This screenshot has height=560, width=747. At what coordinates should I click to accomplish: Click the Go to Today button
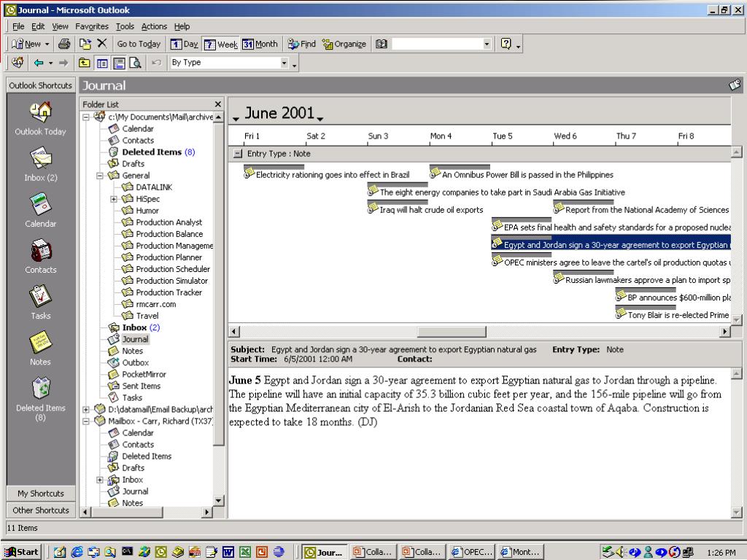(x=139, y=44)
